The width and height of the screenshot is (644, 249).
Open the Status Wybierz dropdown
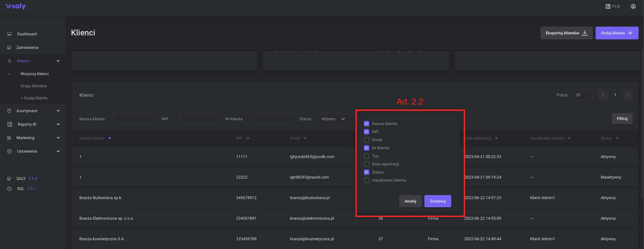[x=335, y=119]
